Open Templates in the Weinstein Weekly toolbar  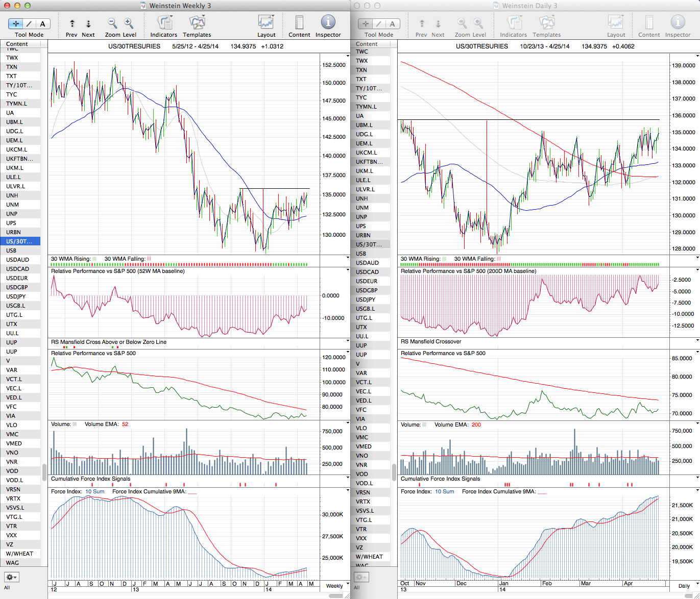197,23
